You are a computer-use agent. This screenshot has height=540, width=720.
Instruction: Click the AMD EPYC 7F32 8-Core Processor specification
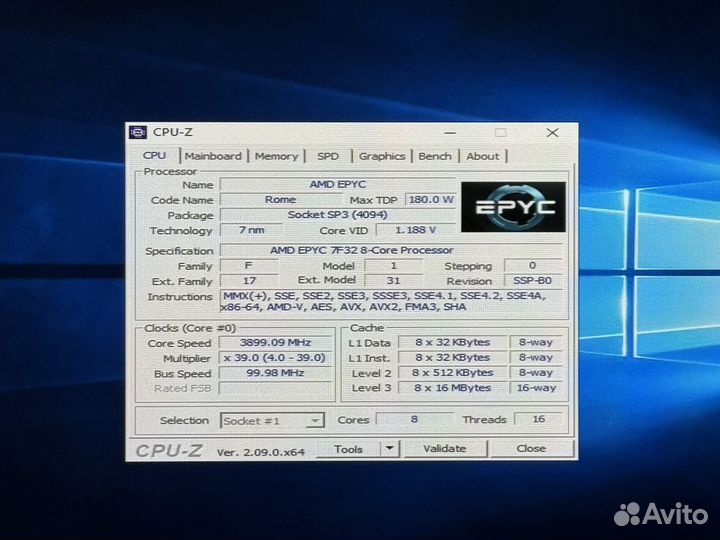click(x=391, y=250)
